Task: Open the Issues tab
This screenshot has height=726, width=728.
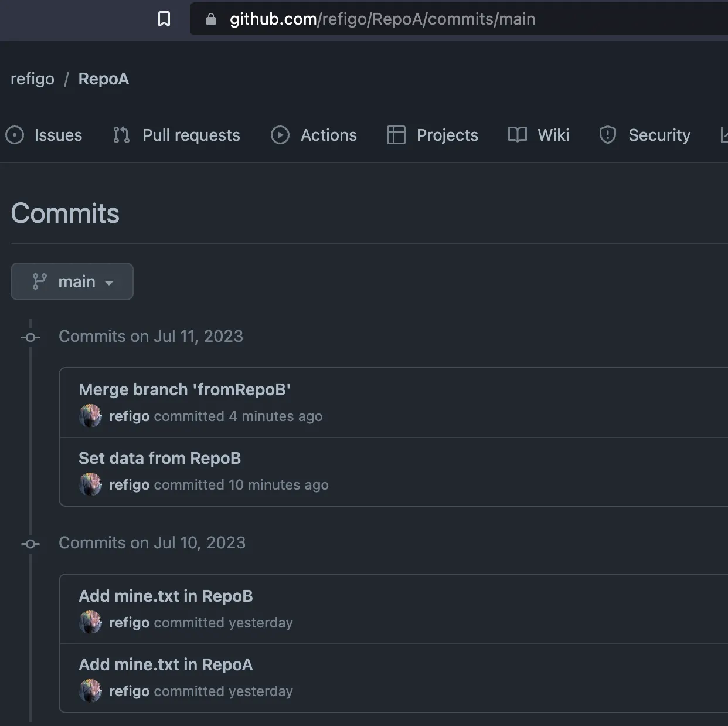Action: tap(44, 135)
